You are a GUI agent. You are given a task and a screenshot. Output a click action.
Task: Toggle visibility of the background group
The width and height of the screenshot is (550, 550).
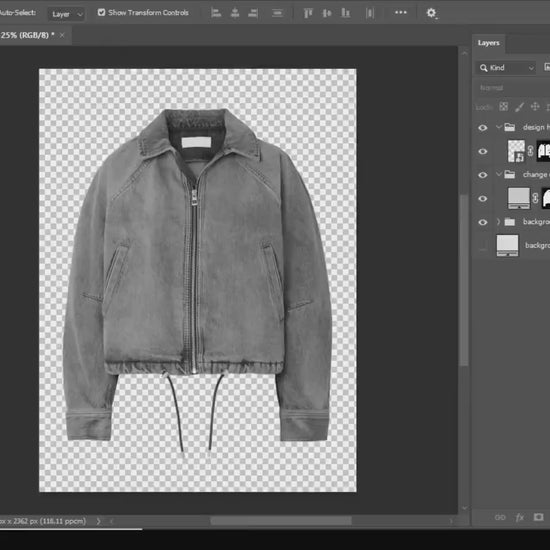pos(483,222)
